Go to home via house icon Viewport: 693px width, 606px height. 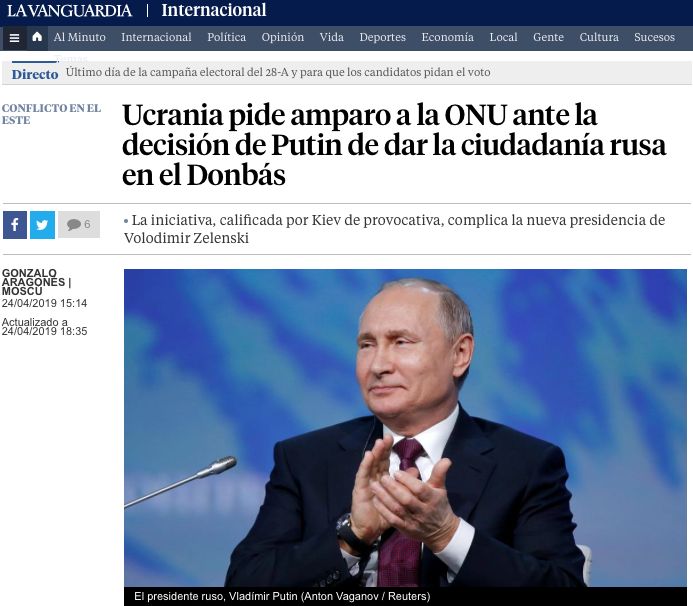pyautogui.click(x=37, y=37)
